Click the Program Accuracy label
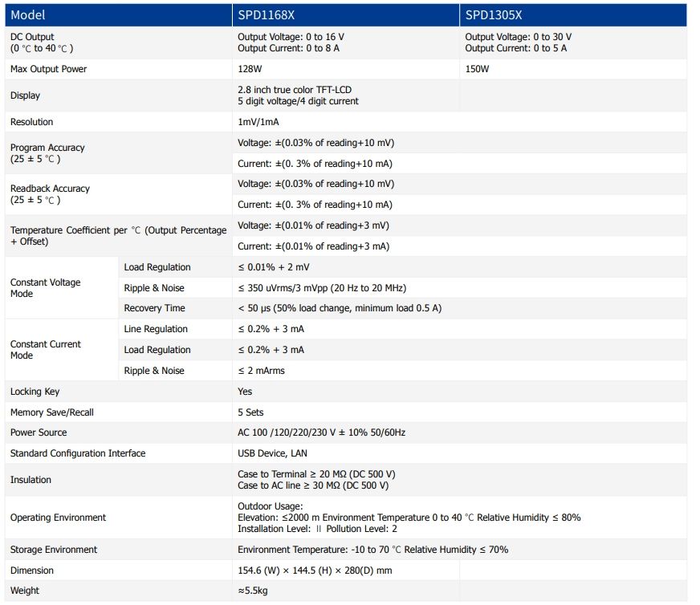 tap(47, 153)
